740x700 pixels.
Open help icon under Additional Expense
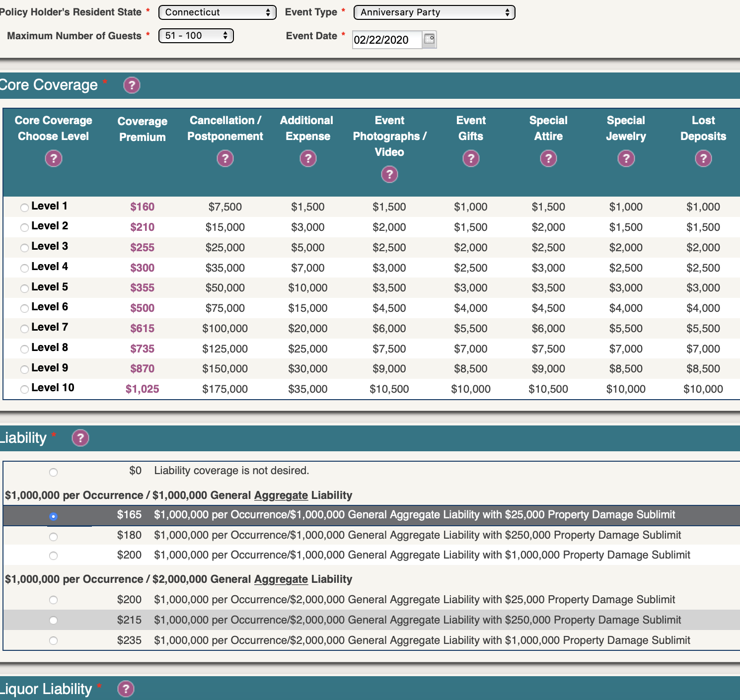coord(308,159)
